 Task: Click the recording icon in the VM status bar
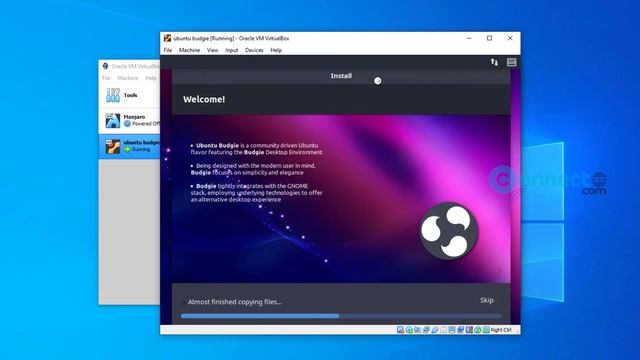coord(460,330)
